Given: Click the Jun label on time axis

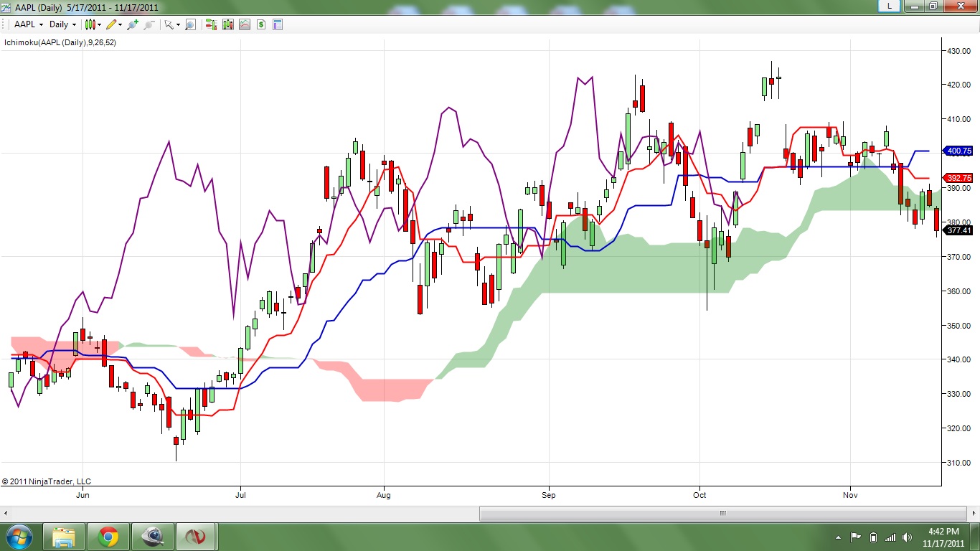Looking at the screenshot, I should [83, 495].
